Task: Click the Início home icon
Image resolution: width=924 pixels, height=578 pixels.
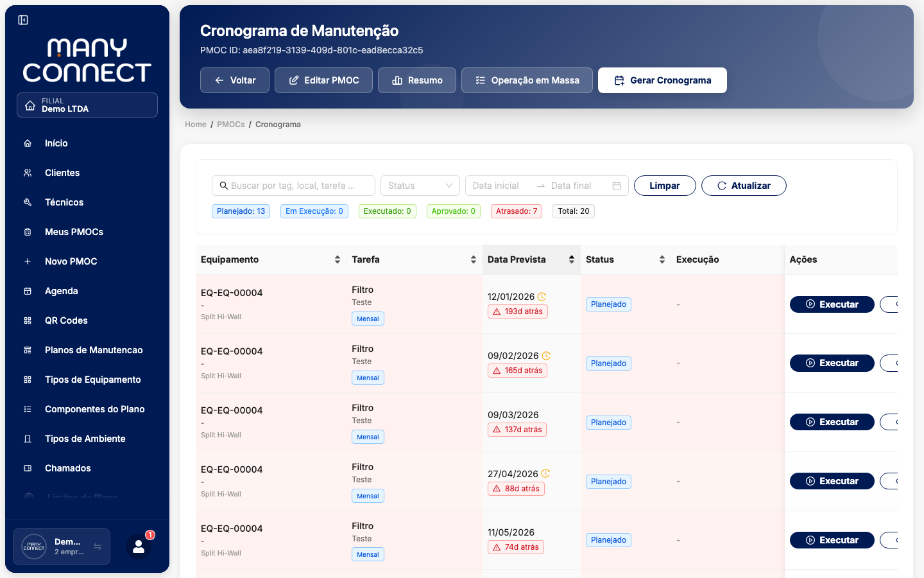Action: pyautogui.click(x=28, y=143)
